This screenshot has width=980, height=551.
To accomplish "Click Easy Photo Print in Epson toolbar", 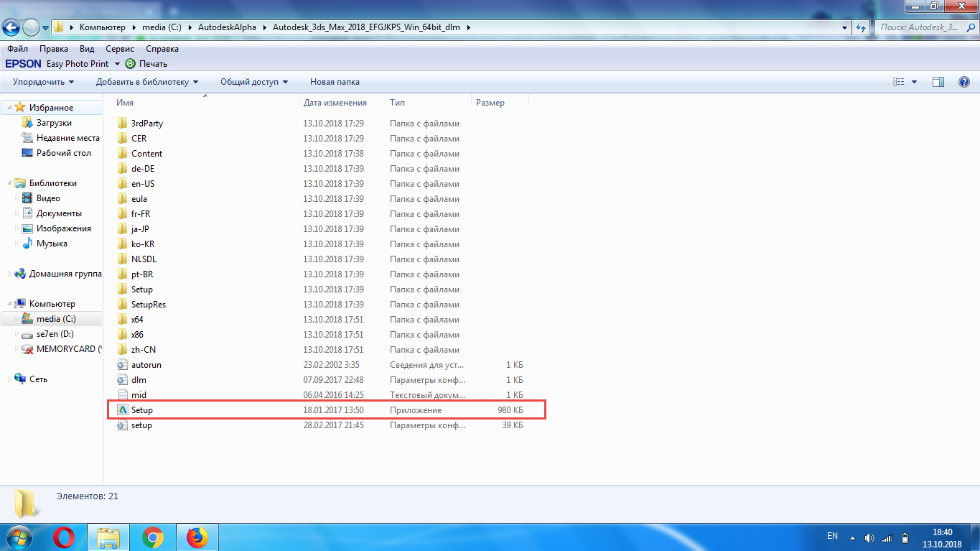I will pos(78,64).
